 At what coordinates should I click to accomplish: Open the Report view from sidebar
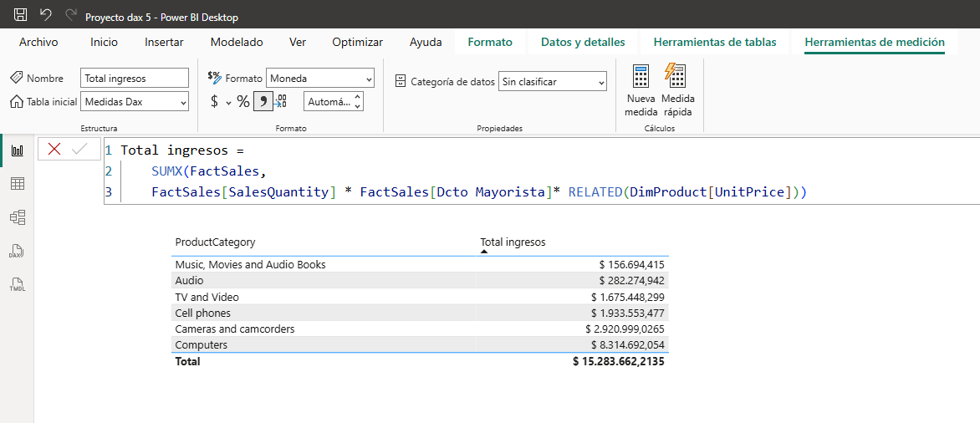coord(17,150)
